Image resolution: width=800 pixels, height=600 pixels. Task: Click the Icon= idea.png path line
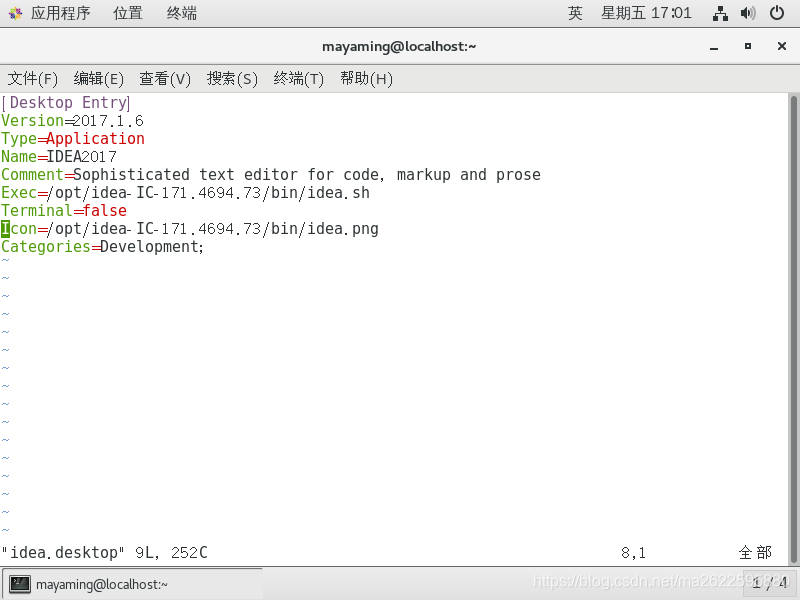190,229
